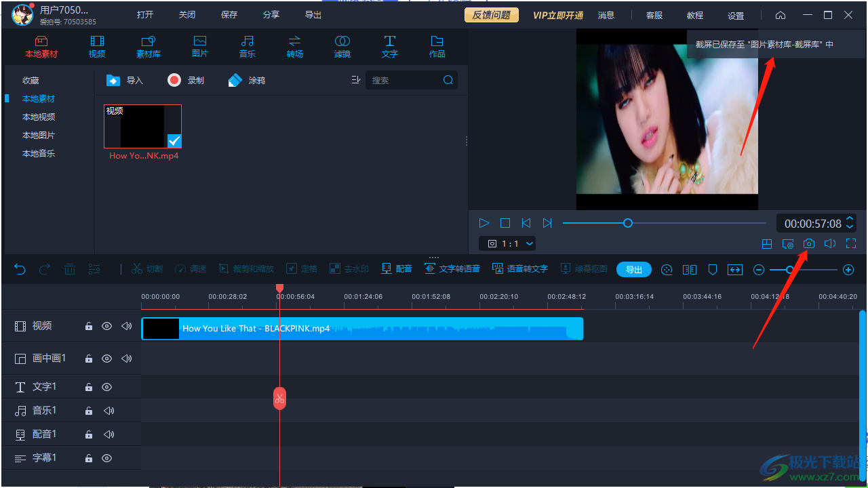Go to next frame
The height and width of the screenshot is (488, 868).
coord(547,223)
